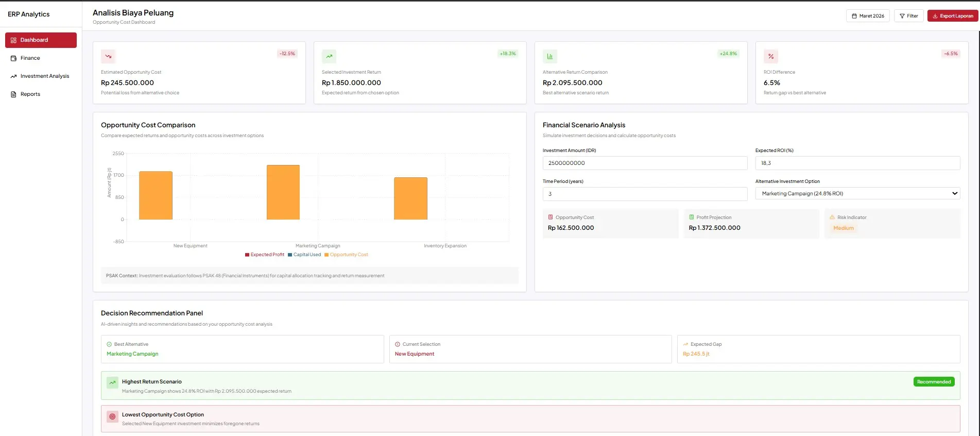Image resolution: width=980 pixels, height=436 pixels.
Task: Click the Lowest Opportunity Cost Option target icon
Action: coord(112,416)
